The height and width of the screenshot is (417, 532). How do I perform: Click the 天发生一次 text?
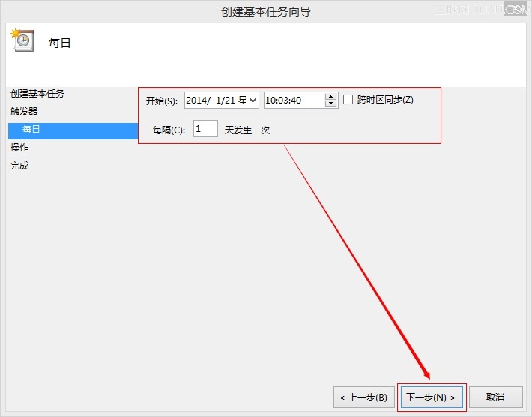(247, 130)
